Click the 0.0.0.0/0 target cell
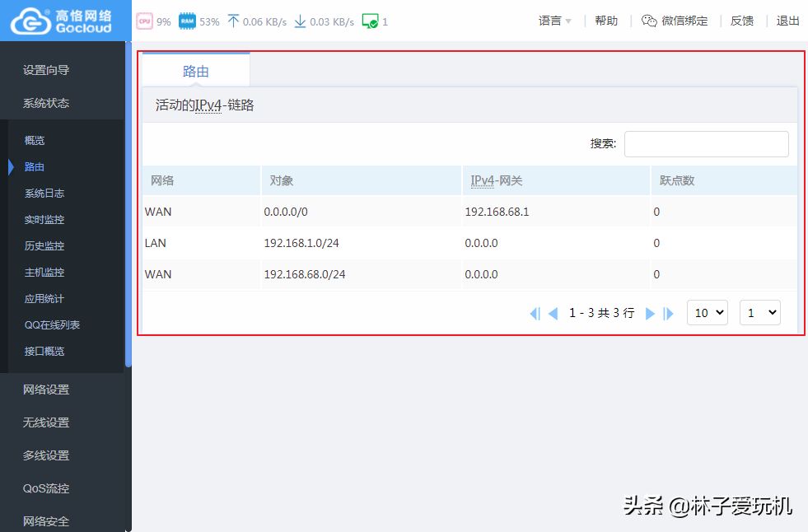808x532 pixels. click(x=286, y=212)
